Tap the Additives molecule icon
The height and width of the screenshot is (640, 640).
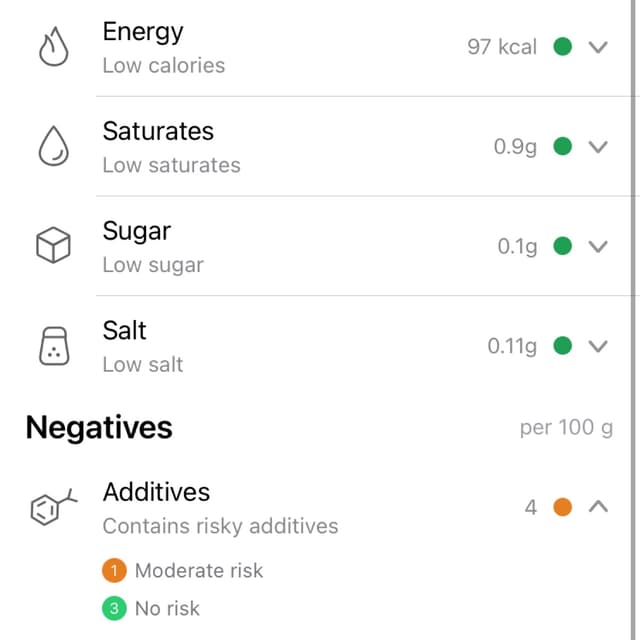[54, 507]
